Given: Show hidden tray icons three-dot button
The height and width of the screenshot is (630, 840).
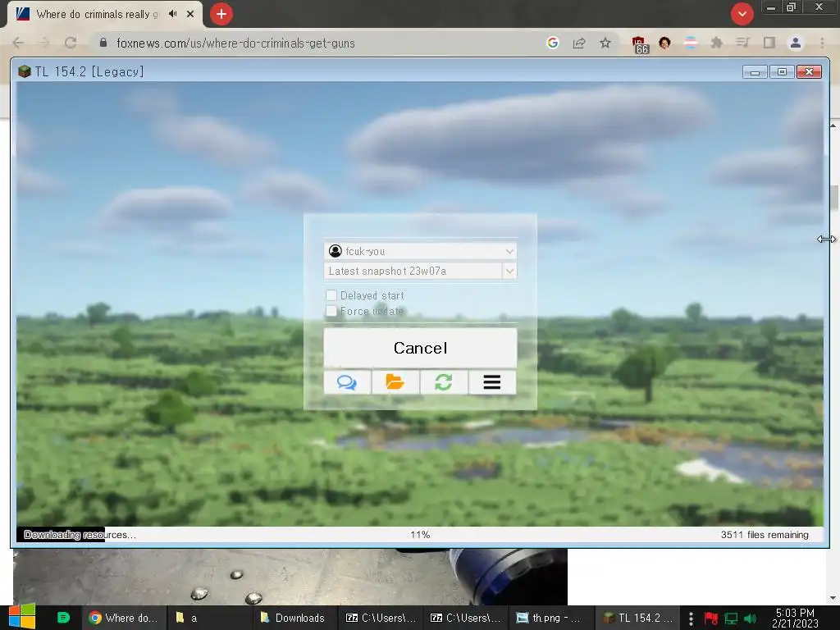Looking at the screenshot, I should tap(691, 619).
